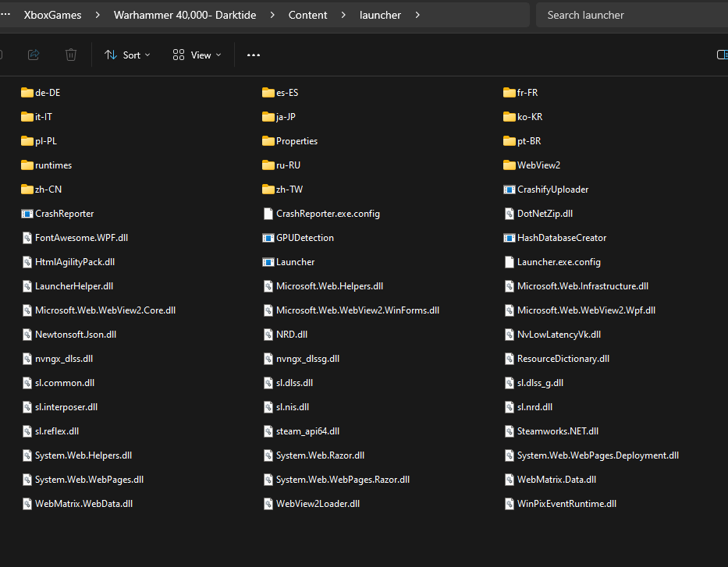
Task: Select file name System.Web.WebPages.Deployment.dll
Action: tap(598, 455)
